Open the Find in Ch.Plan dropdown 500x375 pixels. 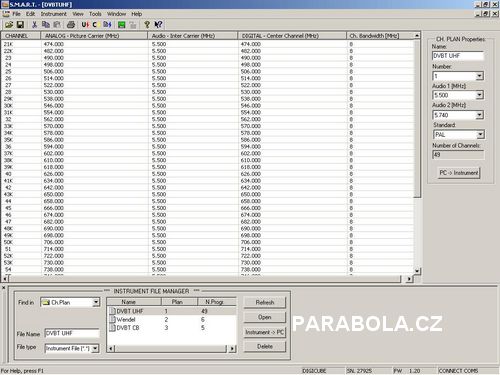point(96,302)
